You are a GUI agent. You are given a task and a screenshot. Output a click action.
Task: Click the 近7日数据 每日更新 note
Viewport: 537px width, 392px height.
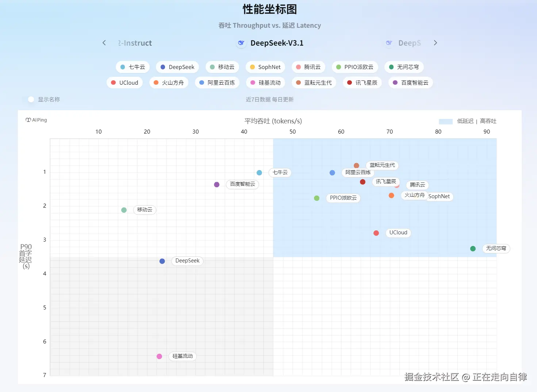click(x=270, y=100)
